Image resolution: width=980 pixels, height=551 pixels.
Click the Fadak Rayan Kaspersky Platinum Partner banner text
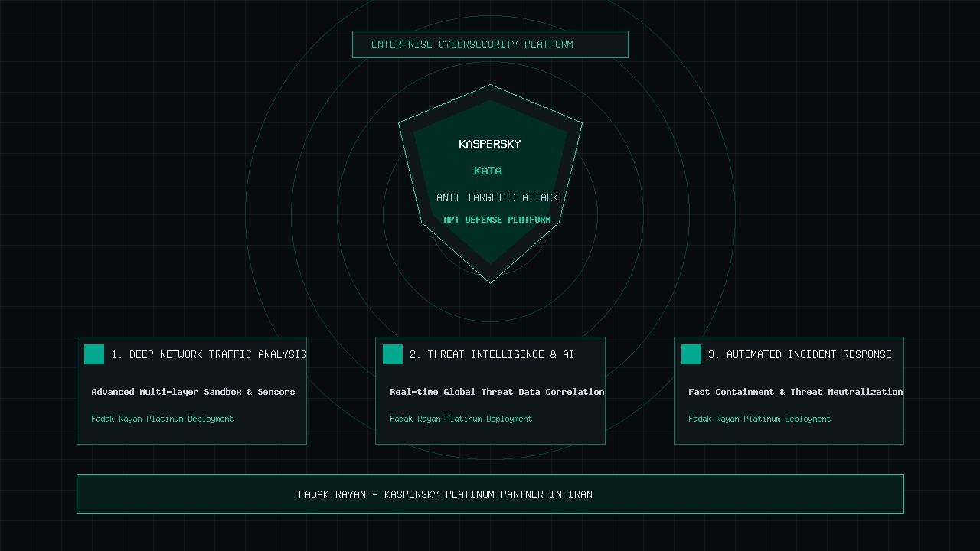(x=446, y=494)
